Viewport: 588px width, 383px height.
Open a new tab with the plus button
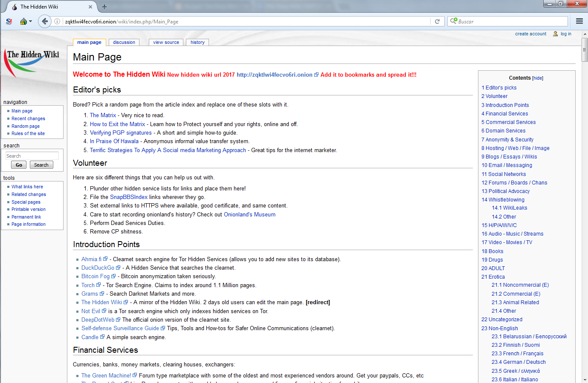[104, 7]
